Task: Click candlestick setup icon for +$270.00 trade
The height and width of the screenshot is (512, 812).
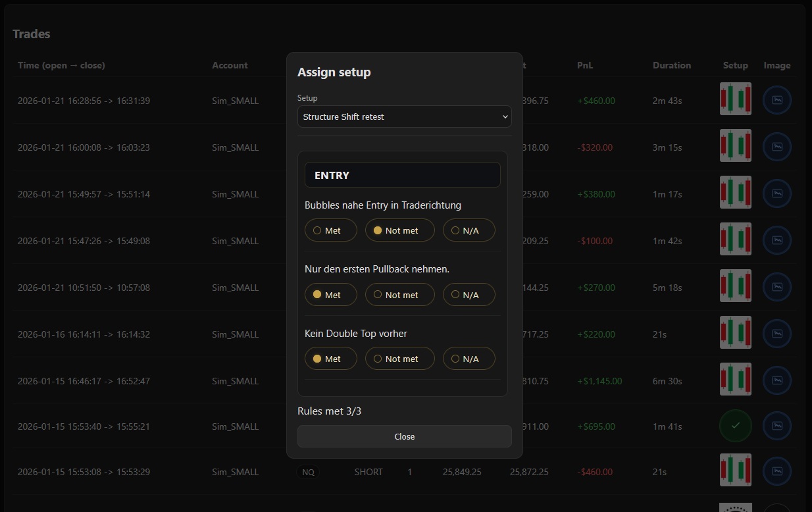Action: (735, 286)
